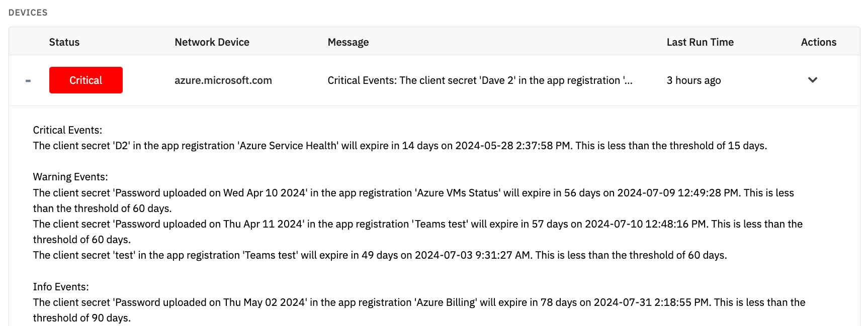Click the Azure Billing secret info line
Image resolution: width=868 pixels, height=326 pixels.
pos(419,310)
